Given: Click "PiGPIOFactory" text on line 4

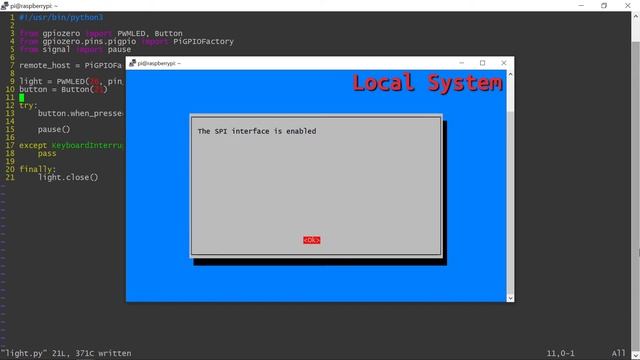Looking at the screenshot, I should point(203,41).
